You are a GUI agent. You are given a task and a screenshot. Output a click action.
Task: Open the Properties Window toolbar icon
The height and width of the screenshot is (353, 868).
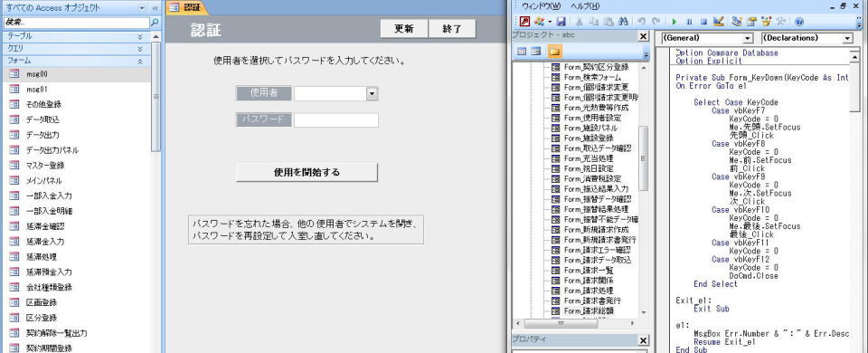pyautogui.click(x=751, y=22)
